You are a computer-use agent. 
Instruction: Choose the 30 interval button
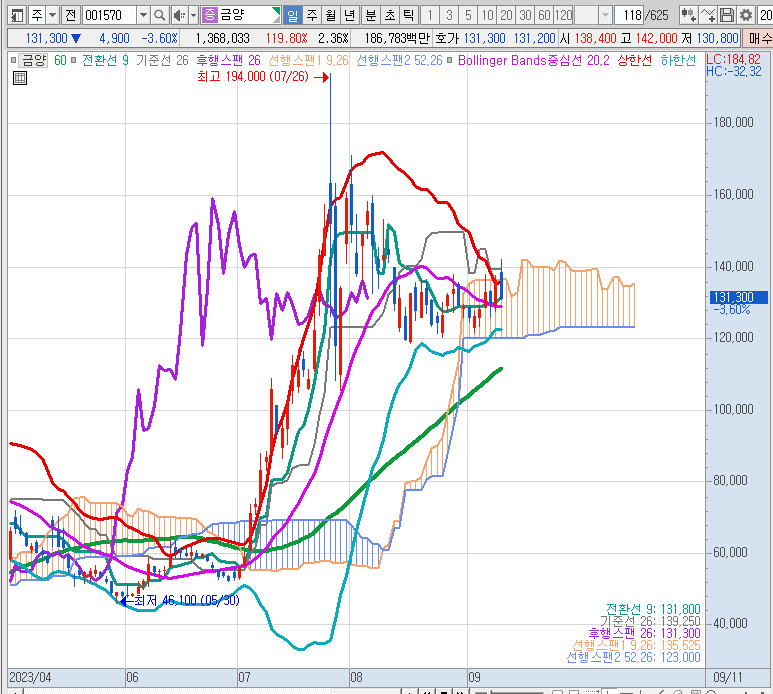(x=526, y=16)
